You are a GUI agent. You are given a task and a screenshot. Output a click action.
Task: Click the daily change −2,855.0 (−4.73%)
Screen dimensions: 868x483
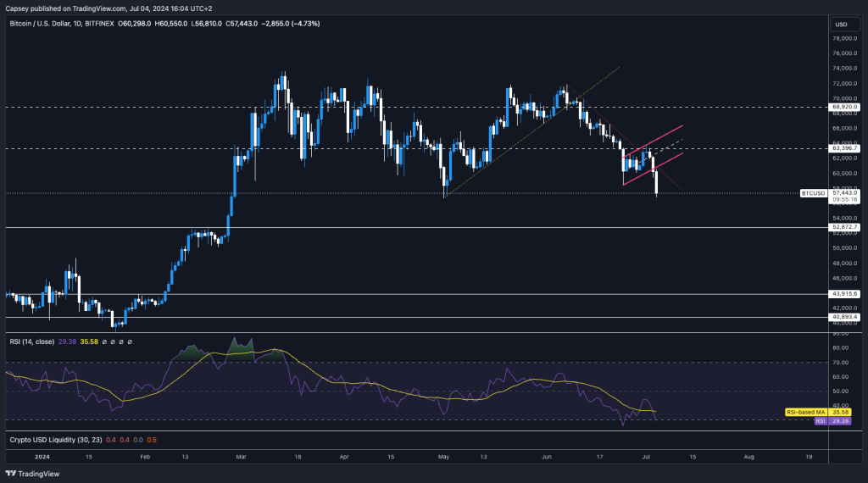pos(291,24)
